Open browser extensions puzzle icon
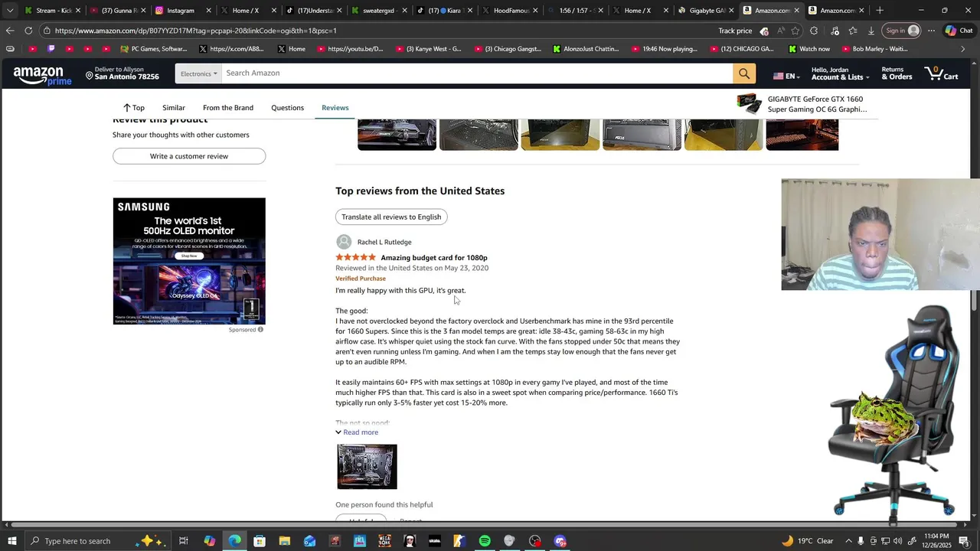The width and height of the screenshot is (980, 551). 814,31
